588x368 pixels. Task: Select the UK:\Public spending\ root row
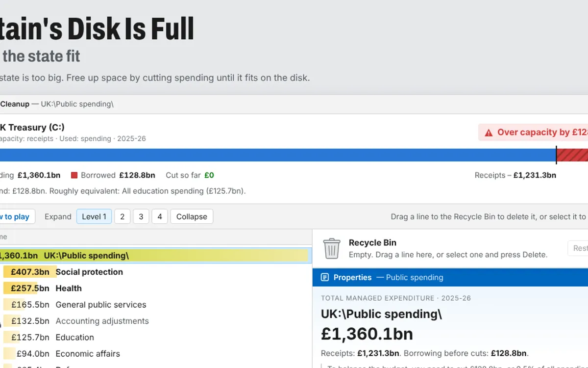(155, 256)
